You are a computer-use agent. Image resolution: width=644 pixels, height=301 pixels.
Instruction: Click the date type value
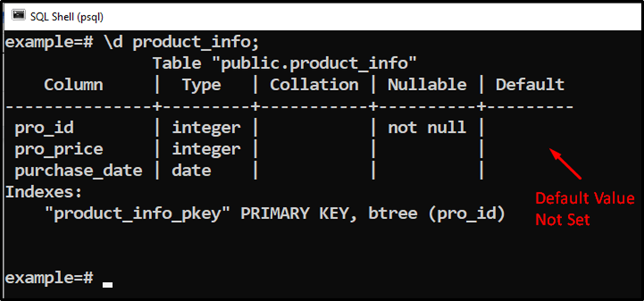(191, 171)
